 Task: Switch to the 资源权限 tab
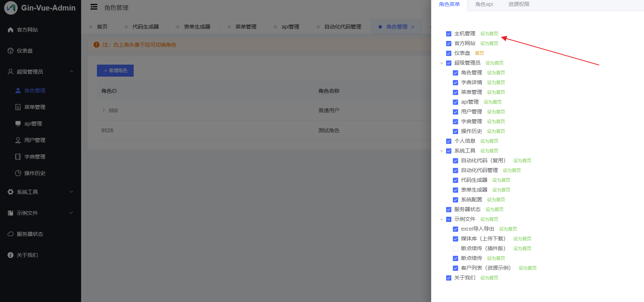click(x=519, y=4)
